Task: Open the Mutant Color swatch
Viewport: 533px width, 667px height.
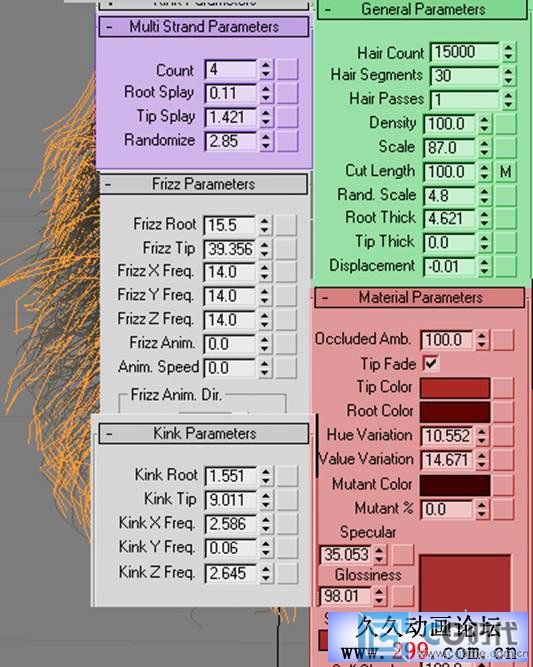Action: (455, 485)
